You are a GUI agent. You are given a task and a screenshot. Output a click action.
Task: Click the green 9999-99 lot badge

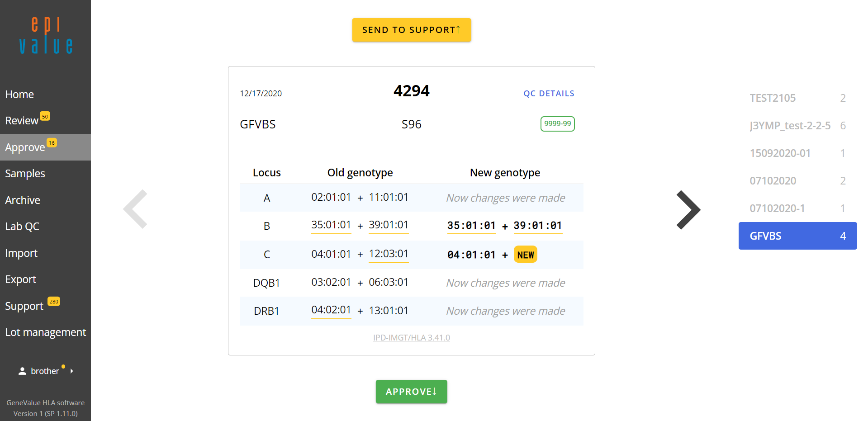point(557,124)
